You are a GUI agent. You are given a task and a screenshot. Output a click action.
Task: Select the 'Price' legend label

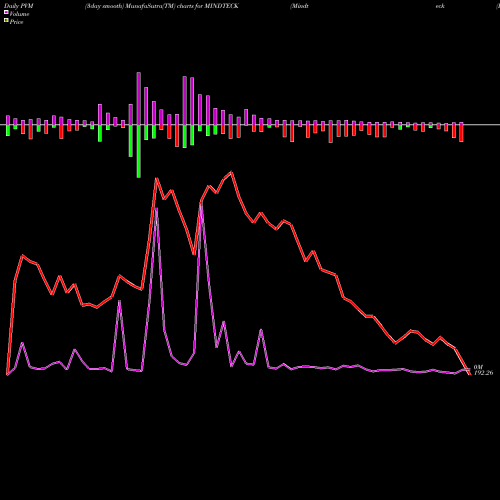(x=16, y=22)
